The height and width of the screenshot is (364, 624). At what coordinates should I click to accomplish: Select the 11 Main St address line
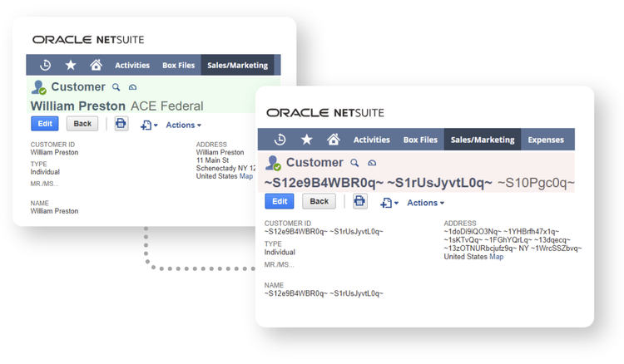(x=212, y=160)
